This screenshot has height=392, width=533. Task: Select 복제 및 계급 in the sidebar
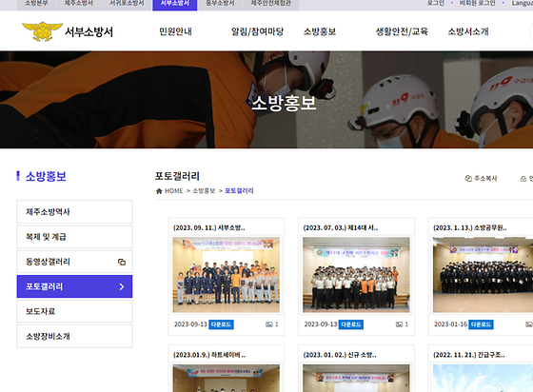(74, 237)
